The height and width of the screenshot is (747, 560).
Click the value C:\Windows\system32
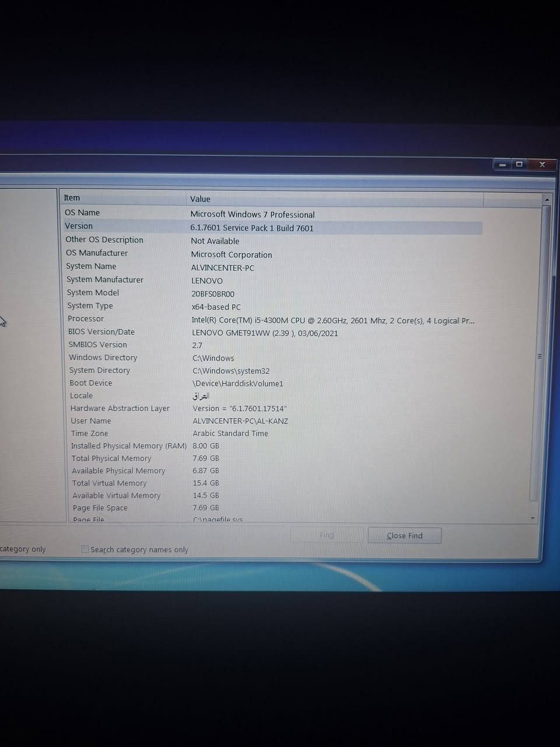[231, 371]
